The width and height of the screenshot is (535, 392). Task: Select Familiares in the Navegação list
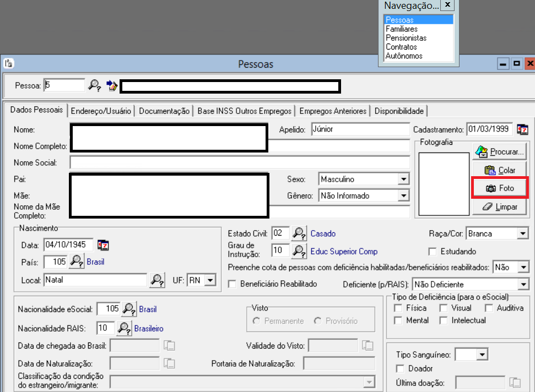402,29
